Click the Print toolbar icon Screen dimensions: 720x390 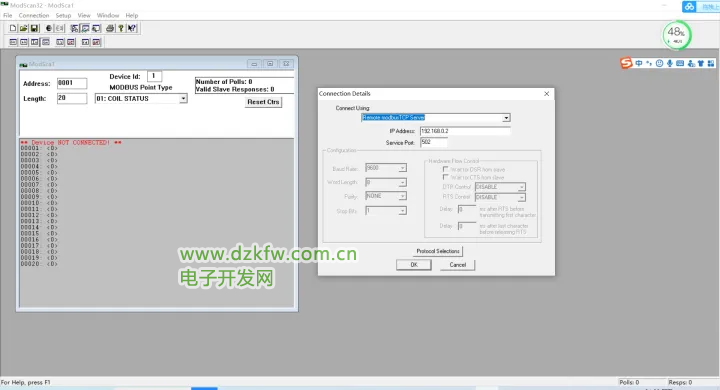110,28
